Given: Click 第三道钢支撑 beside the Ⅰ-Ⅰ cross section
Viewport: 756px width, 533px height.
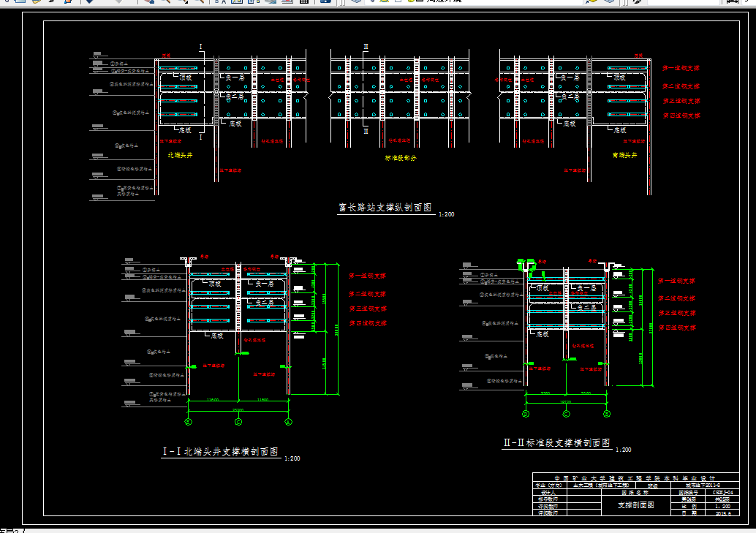Looking at the screenshot, I should click(368, 309).
